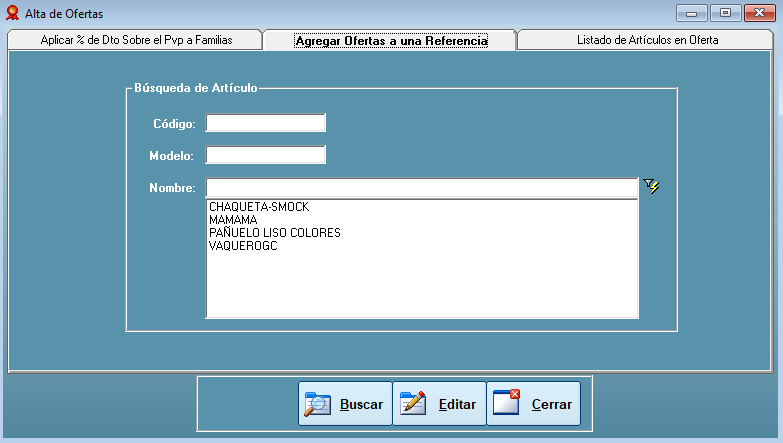Focus the Código input field
The height and width of the screenshot is (443, 783).
click(266, 123)
